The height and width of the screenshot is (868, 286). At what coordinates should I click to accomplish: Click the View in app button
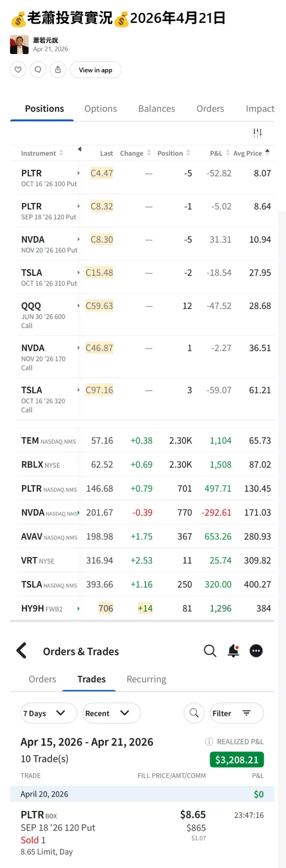point(95,70)
